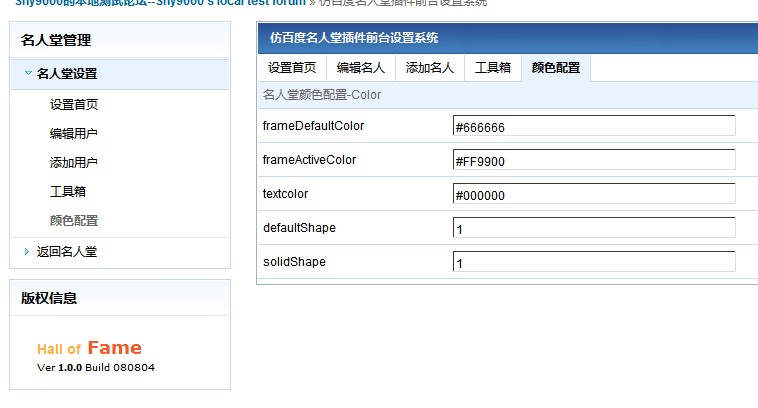Click the 名人堂管理 panel title
Screen dimensions: 758x408
click(56, 40)
